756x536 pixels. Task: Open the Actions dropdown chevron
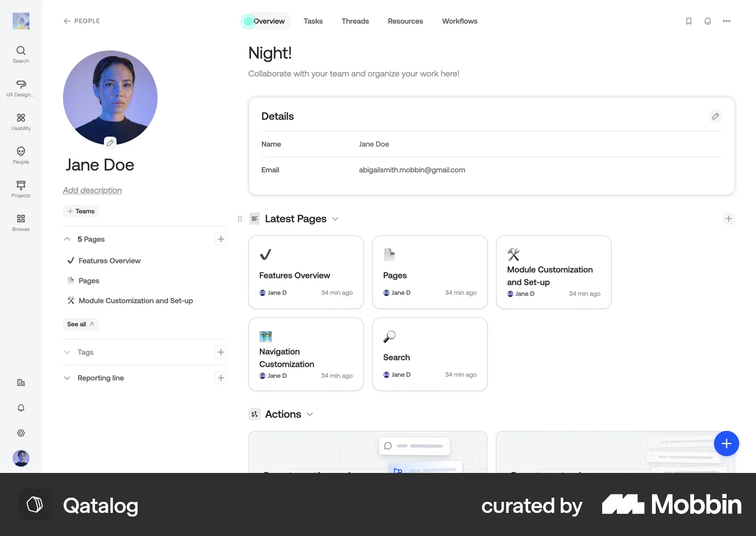pyautogui.click(x=310, y=414)
